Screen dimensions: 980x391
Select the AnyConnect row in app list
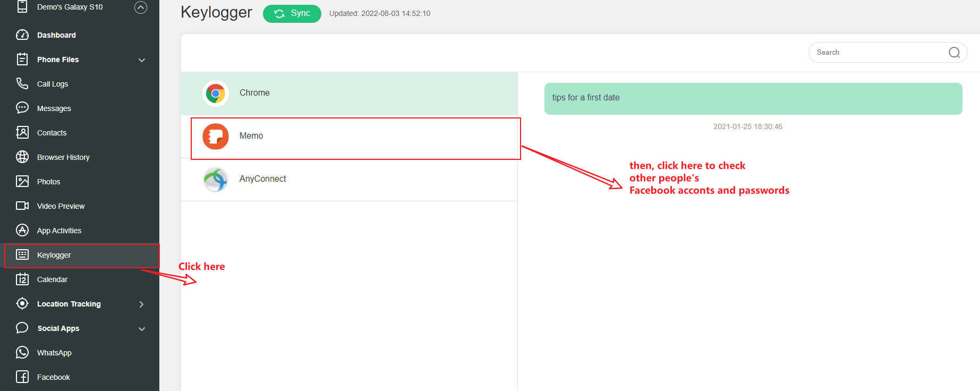click(349, 180)
